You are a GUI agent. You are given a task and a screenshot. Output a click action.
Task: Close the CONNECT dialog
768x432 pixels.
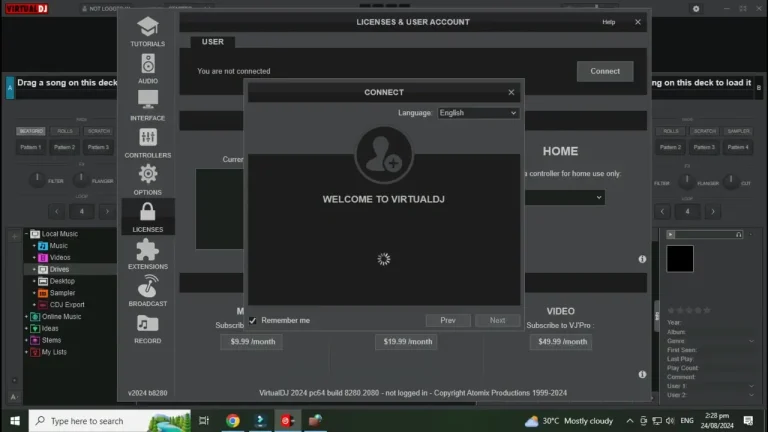point(511,92)
